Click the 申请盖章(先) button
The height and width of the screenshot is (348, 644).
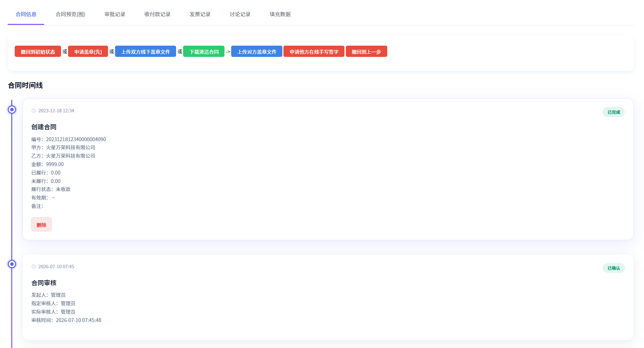point(88,52)
